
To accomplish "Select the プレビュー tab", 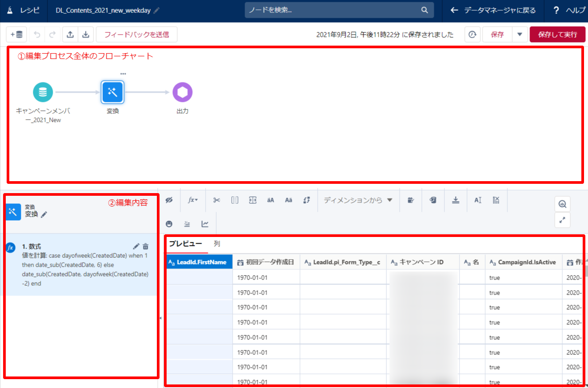I will [x=185, y=244].
